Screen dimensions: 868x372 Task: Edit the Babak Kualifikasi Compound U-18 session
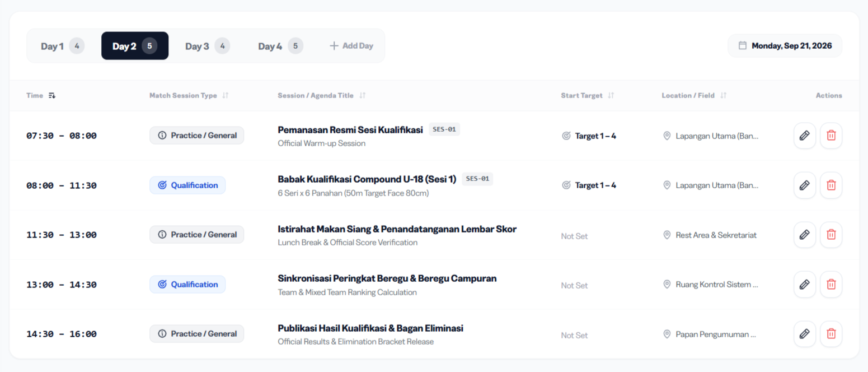tap(804, 185)
